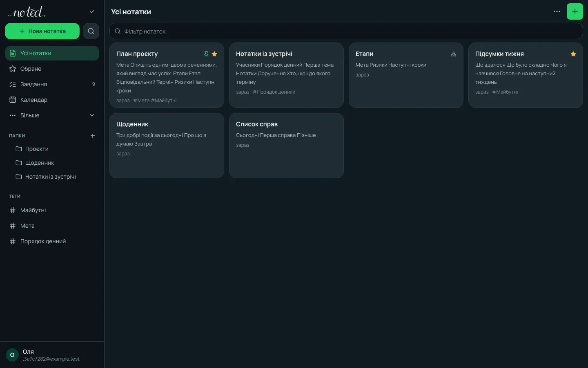Image resolution: width=588 pixels, height=368 pixels.
Task: Switch to Календар in the sidebar
Action: point(52,100)
